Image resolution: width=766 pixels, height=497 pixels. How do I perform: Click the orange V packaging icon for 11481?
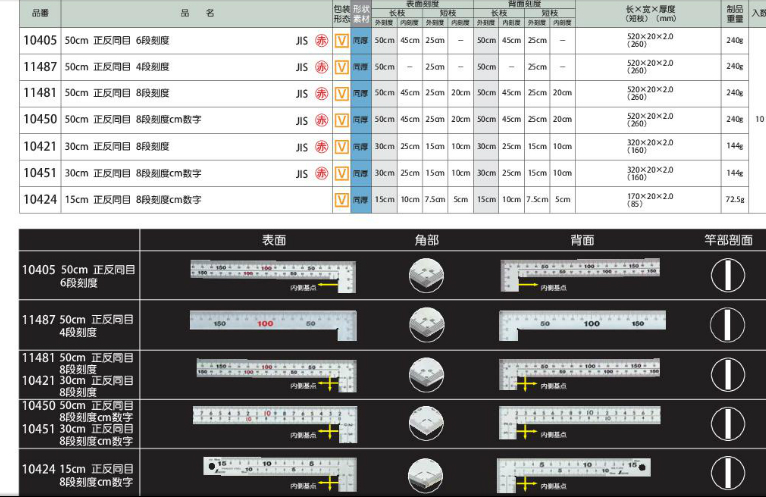coord(341,93)
